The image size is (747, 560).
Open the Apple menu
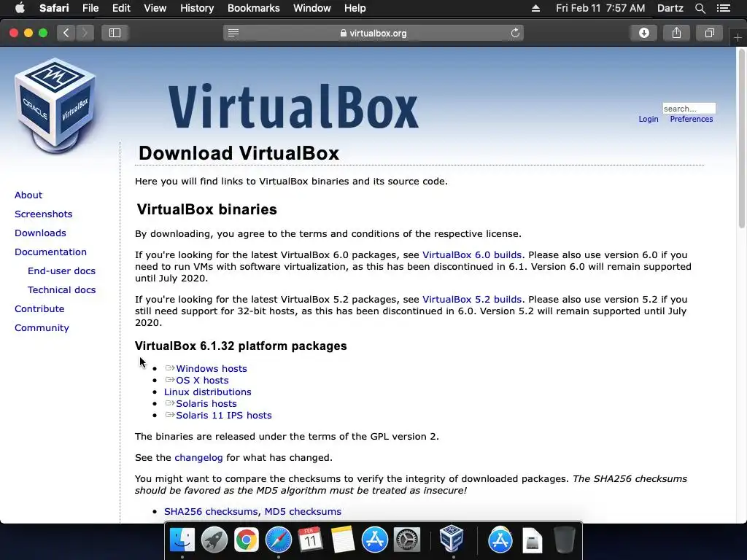click(x=20, y=8)
